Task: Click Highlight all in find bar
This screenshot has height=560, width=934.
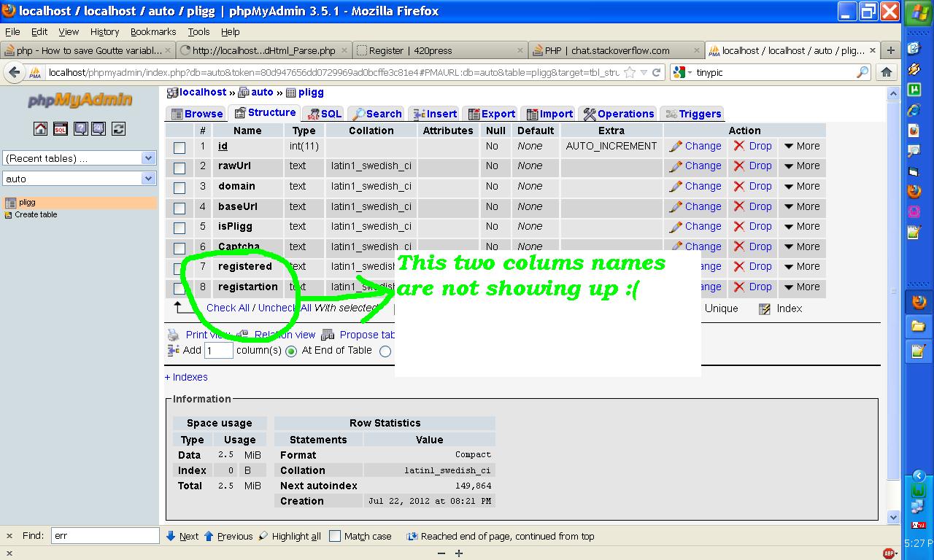Action: coord(290,536)
